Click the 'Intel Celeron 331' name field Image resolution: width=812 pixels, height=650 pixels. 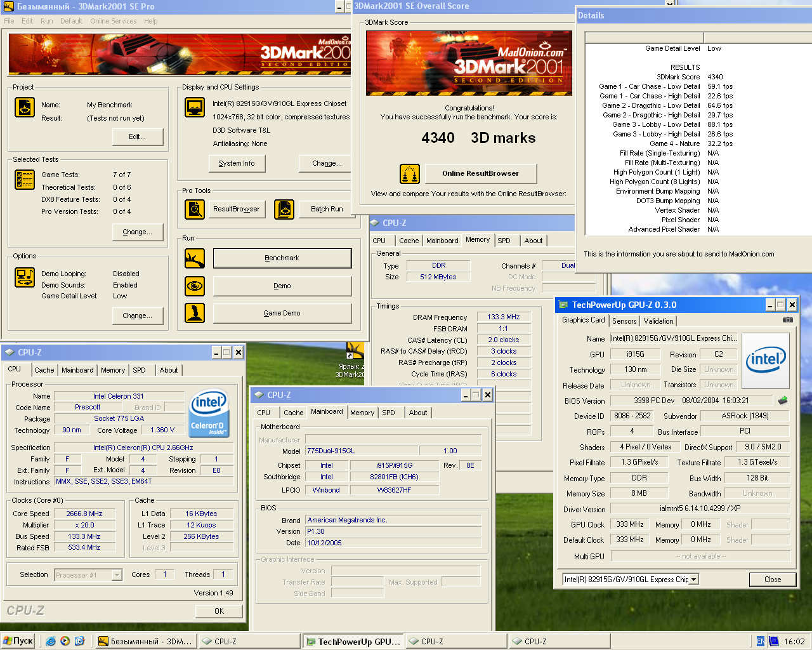119,396
